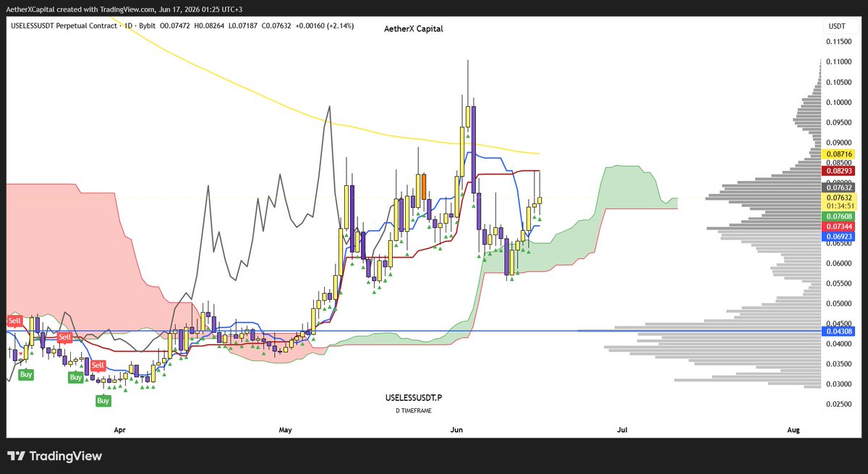868x474 pixels.
Task: Click the 0.06000 price axis label
Action: (x=840, y=263)
